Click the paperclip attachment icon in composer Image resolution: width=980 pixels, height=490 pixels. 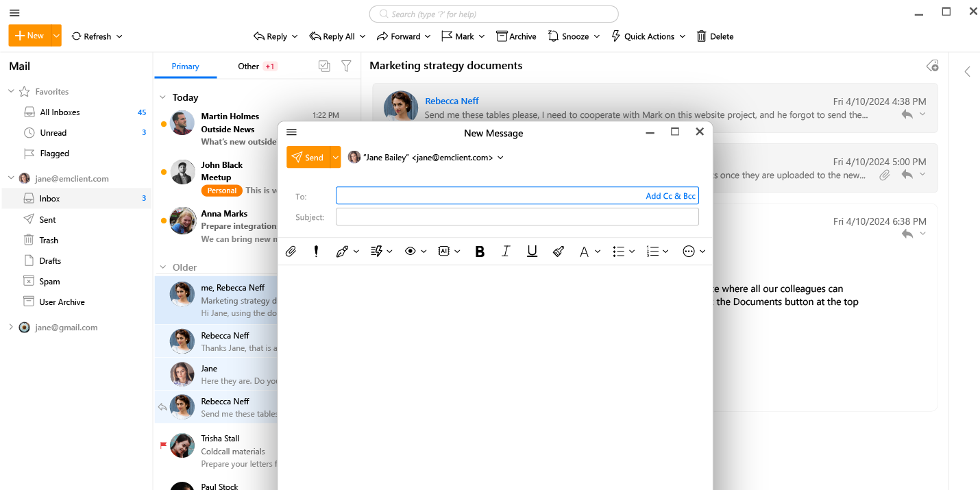point(291,252)
